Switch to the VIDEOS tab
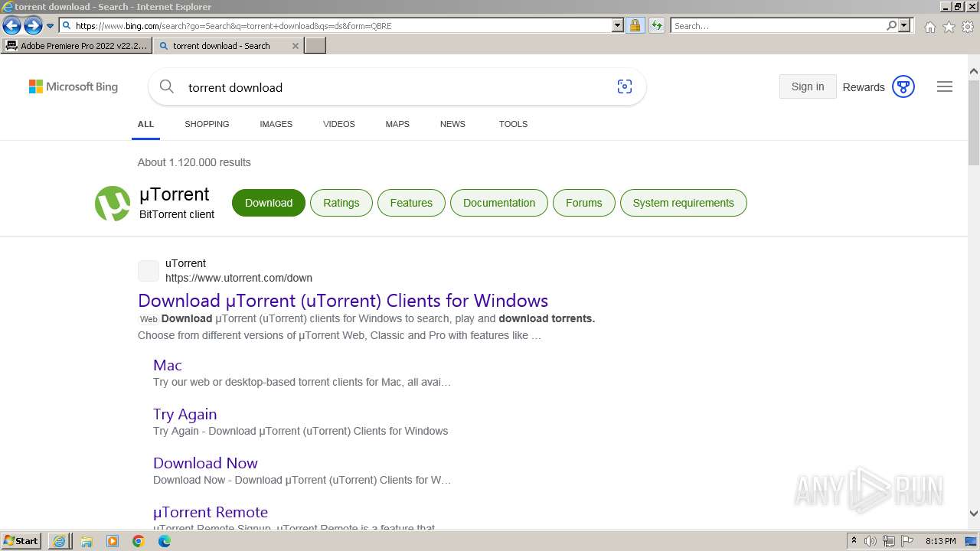 tap(338, 124)
